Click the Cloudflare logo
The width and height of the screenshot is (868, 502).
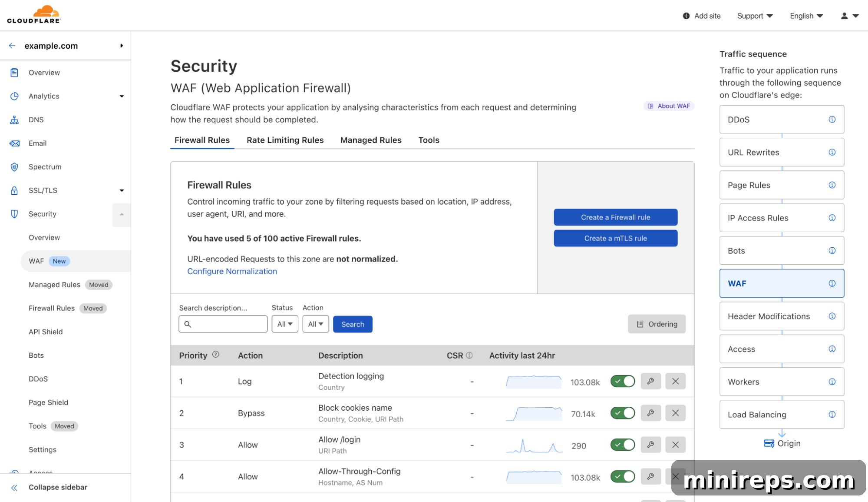pyautogui.click(x=34, y=14)
